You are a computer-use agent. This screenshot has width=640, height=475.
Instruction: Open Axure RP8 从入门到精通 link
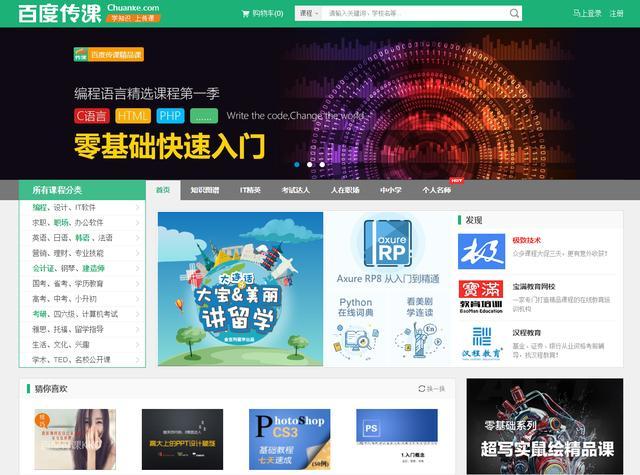(x=388, y=279)
